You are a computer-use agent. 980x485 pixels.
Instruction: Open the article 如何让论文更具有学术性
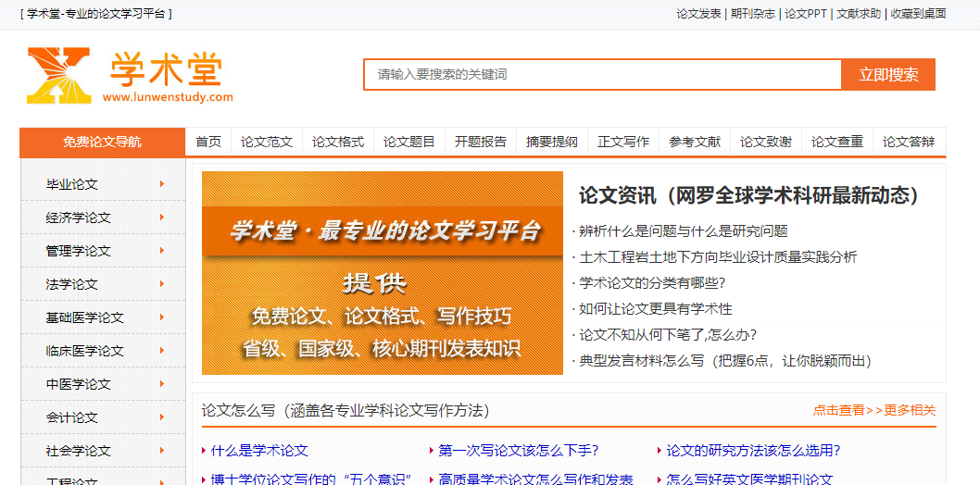pyautogui.click(x=656, y=309)
